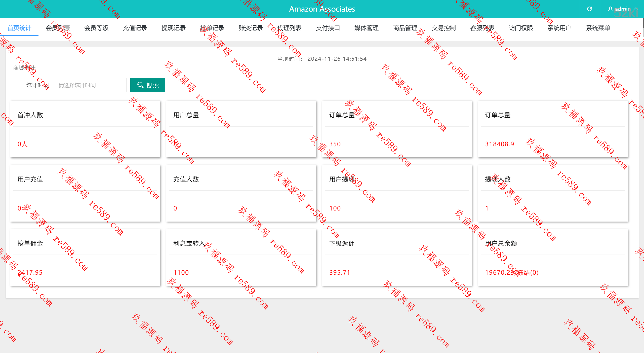Select the 访问权限 tab

pyautogui.click(x=521, y=28)
